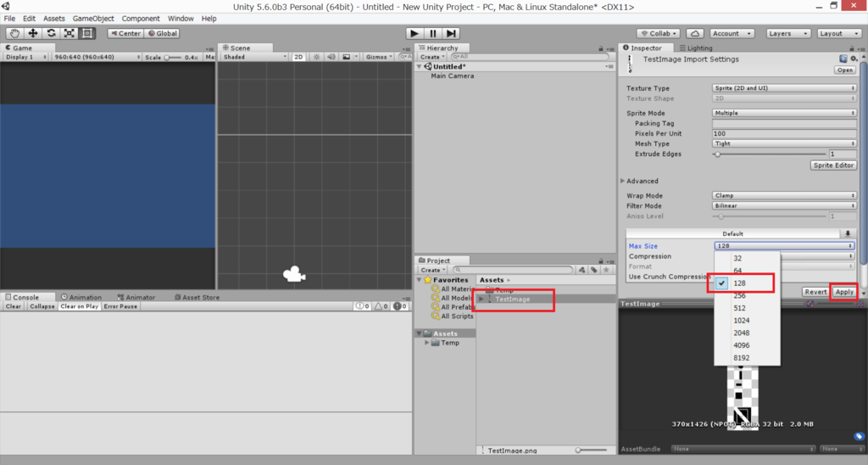Switch to the Lighting tab
Viewport: 868px width, 465px height.
[x=696, y=48]
